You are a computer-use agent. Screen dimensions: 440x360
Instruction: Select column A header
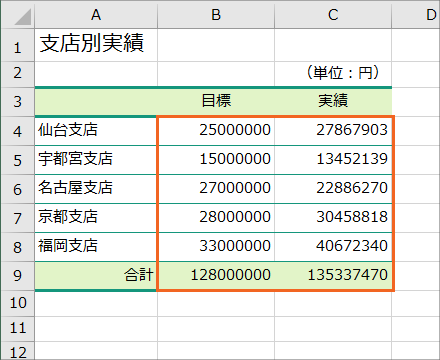(96, 14)
